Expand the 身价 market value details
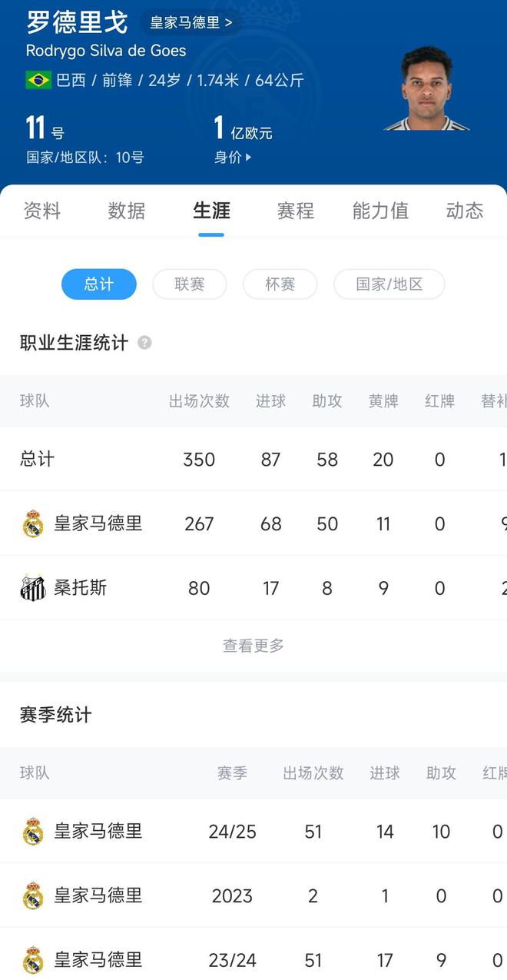The image size is (507, 980). tap(233, 158)
